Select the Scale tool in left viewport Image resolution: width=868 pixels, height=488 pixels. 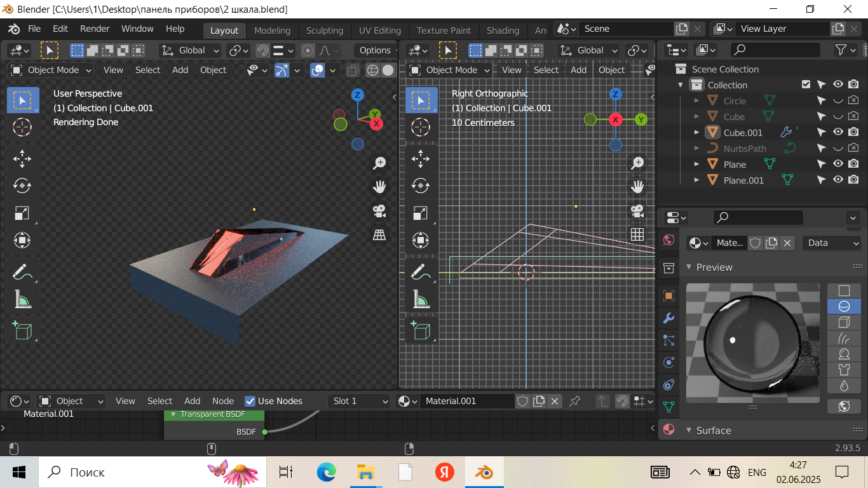(22, 213)
